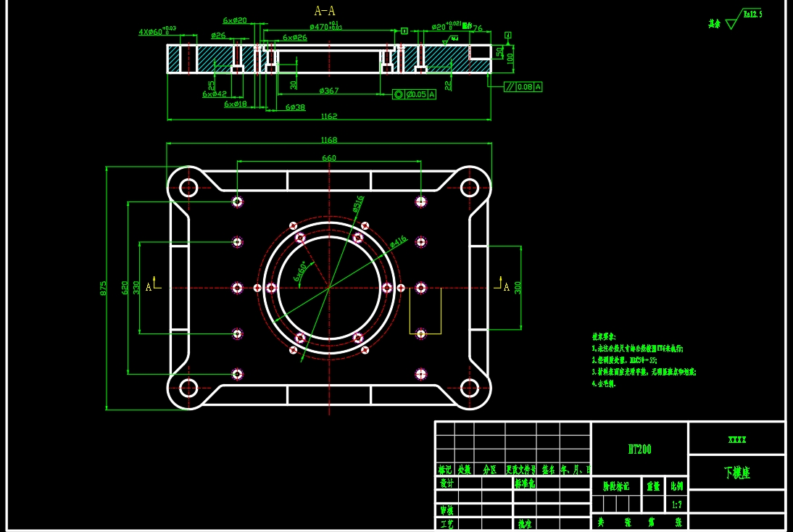The width and height of the screenshot is (793, 532).
Task: Click the 6xø26 hole callout
Action: tap(294, 38)
